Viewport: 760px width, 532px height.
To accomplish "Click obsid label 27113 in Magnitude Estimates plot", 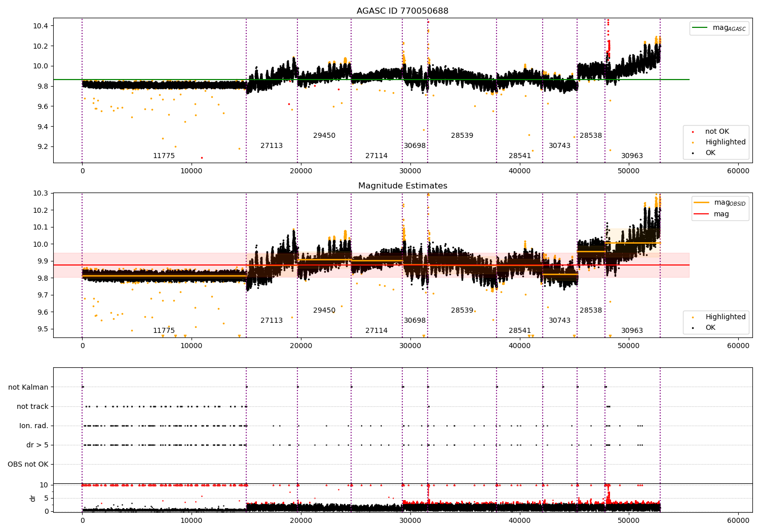I will click(x=272, y=321).
